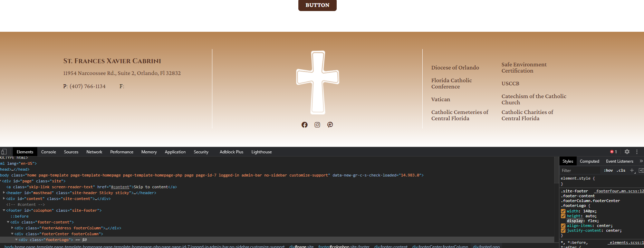This screenshot has width=644, height=248.
Task: Open the DevTools three-dot customize menu
Action: coord(637,152)
